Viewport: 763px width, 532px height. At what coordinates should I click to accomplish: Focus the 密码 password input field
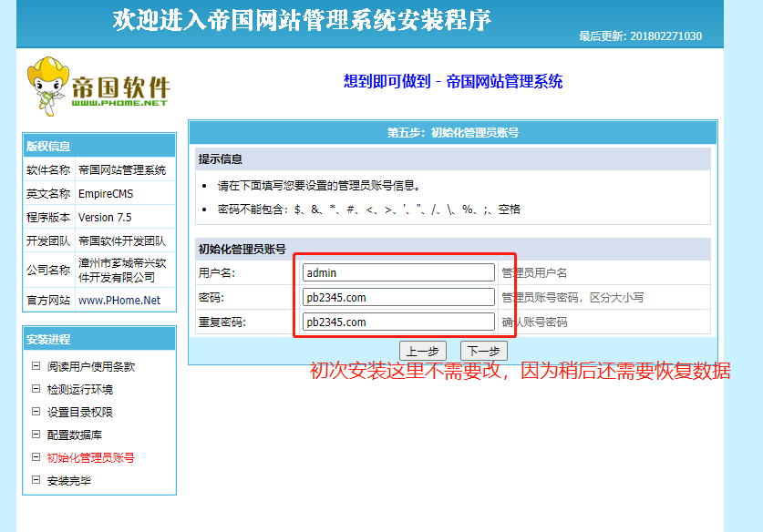398,297
